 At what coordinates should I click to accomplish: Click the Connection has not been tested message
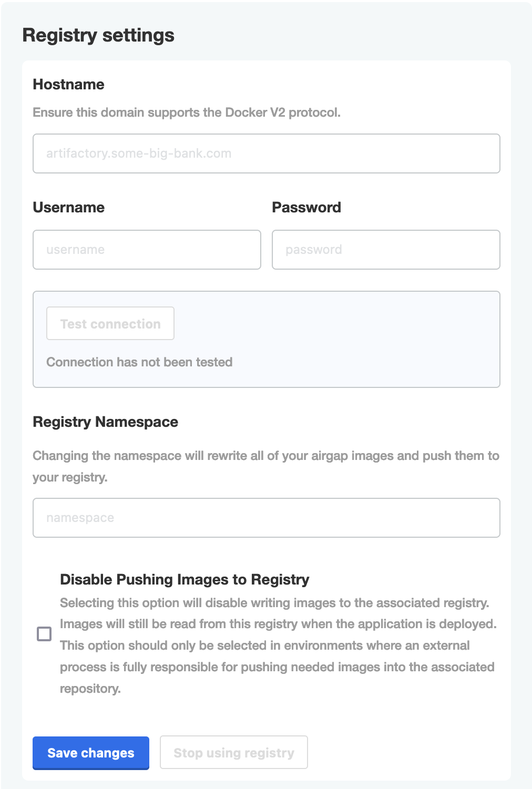tap(140, 362)
